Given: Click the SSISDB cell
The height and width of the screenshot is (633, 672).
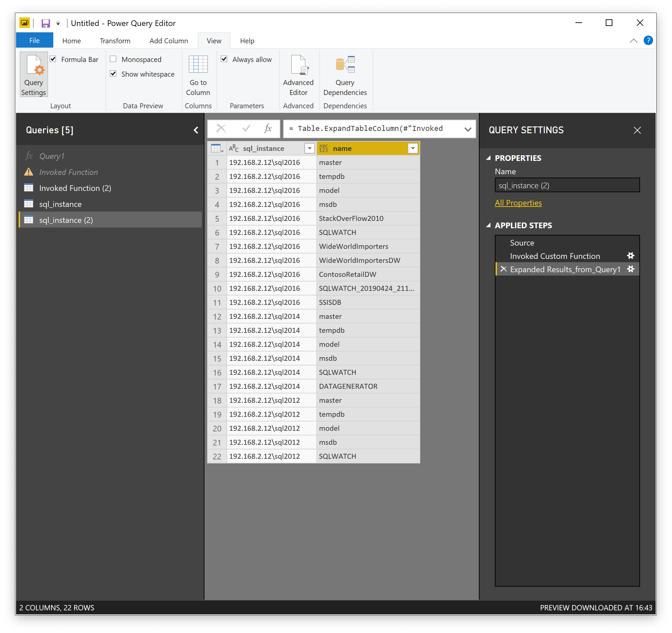Looking at the screenshot, I should [x=368, y=302].
